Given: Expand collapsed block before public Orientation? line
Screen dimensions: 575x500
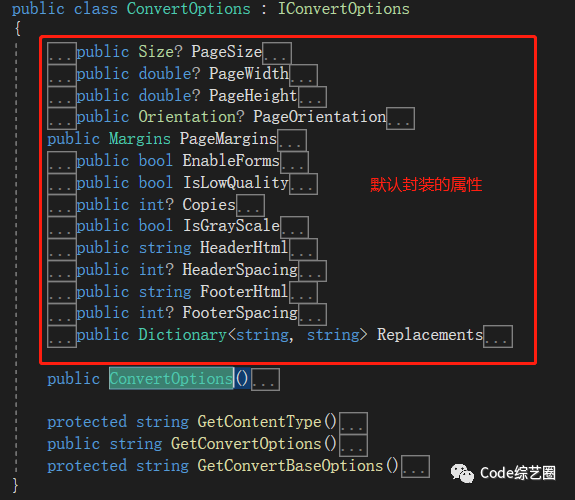Looking at the screenshot, I should pyautogui.click(x=62, y=118).
